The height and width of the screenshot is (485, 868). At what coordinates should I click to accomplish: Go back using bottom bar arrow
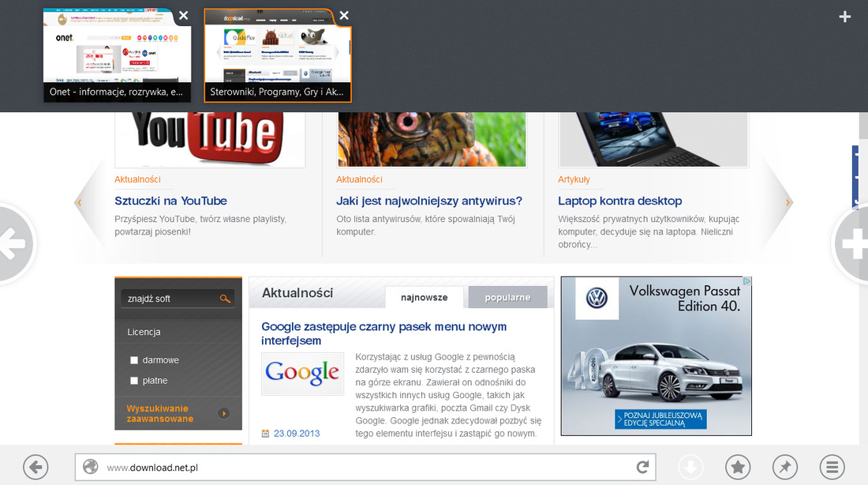pyautogui.click(x=36, y=468)
